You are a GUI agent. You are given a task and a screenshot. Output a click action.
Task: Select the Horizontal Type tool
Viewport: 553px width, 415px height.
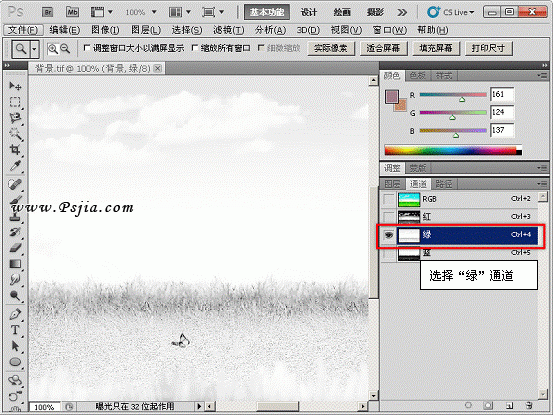[15, 330]
